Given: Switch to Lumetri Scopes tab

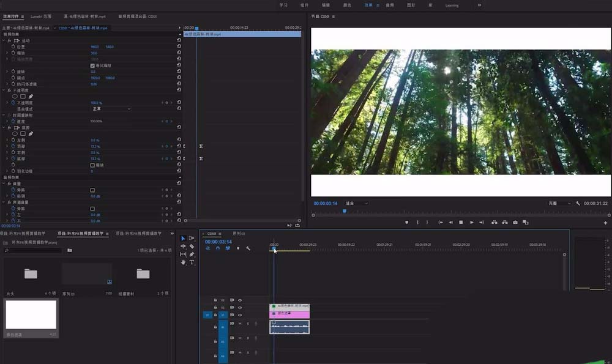Looking at the screenshot, I should [40, 17].
